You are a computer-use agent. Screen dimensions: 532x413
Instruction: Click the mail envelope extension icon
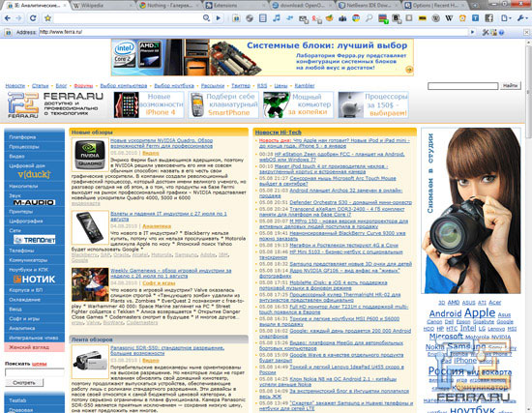coord(304,19)
